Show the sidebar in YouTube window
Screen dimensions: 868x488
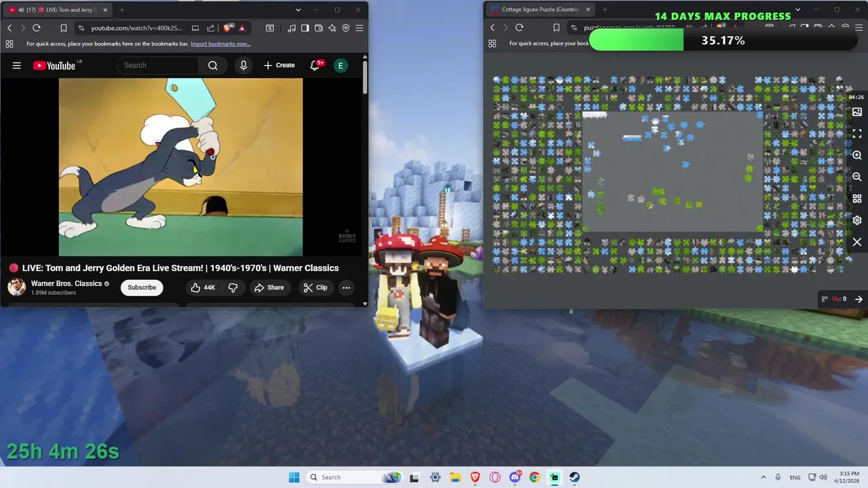pyautogui.click(x=305, y=28)
